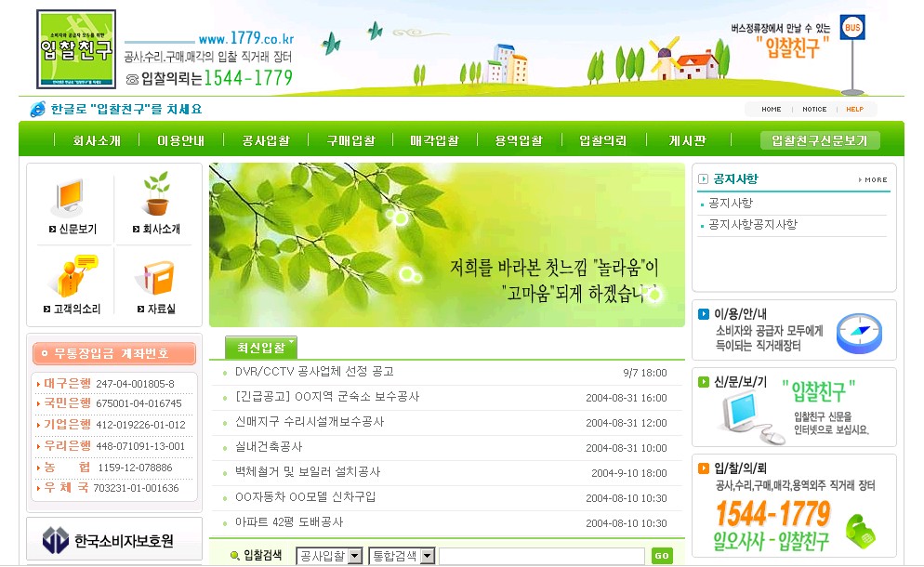Click the orange arrow icon beside 입/찰/의/뢰
This screenshot has height=567, width=924.
[704, 468]
